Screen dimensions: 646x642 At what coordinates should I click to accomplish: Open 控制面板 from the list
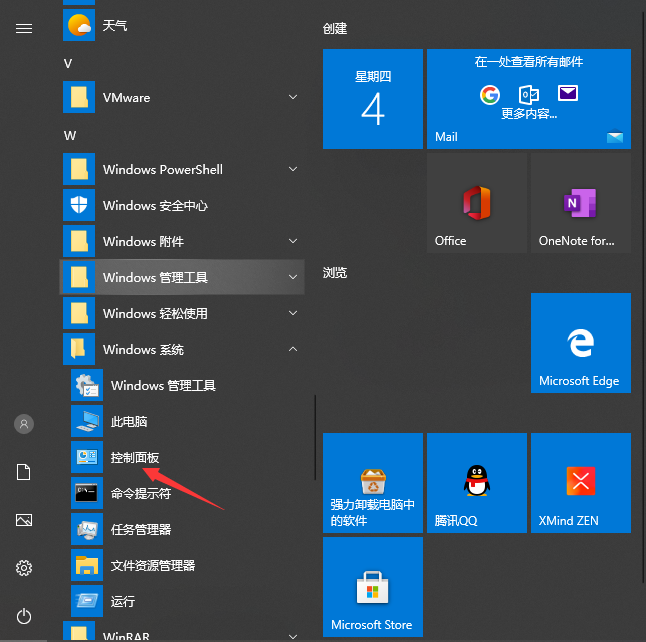(134, 458)
